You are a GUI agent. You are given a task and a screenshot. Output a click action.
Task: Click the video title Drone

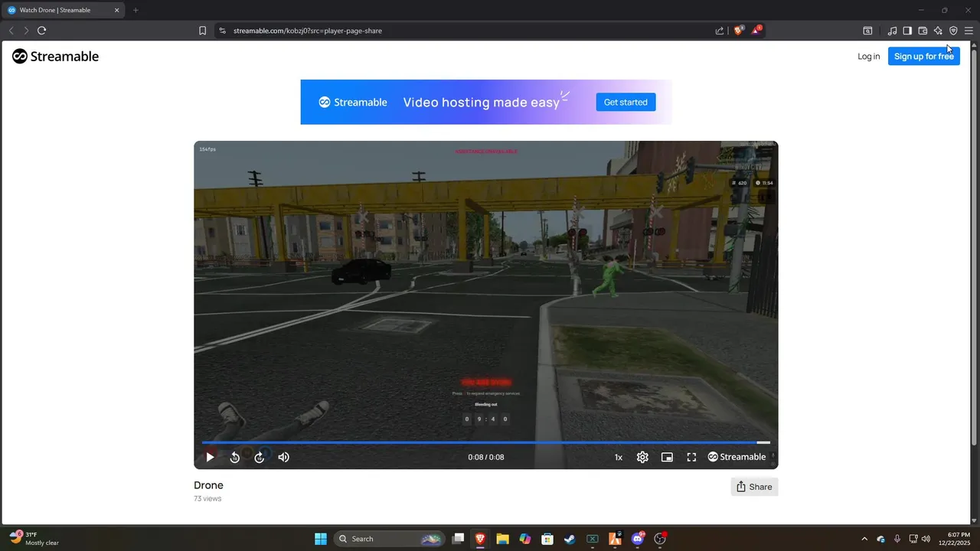click(x=208, y=485)
